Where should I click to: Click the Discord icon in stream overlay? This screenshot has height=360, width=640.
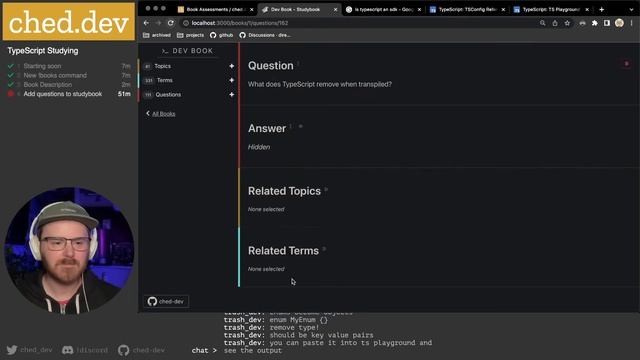(68, 350)
